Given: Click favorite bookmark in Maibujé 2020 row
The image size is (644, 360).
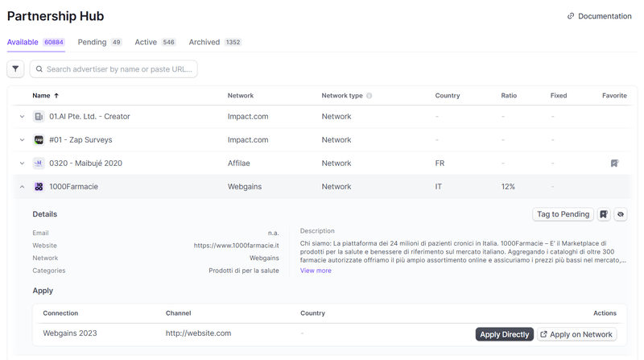Looking at the screenshot, I should coord(614,163).
